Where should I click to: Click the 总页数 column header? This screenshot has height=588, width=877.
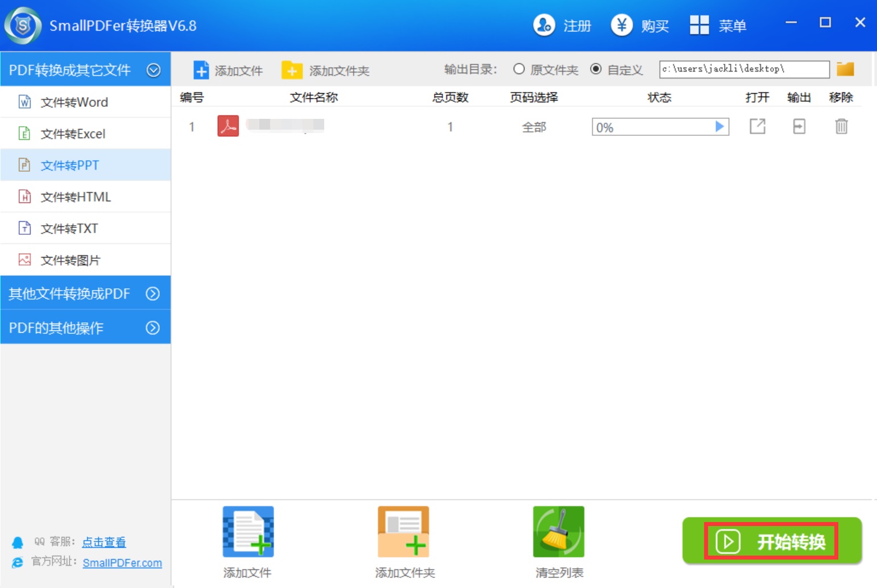point(450,97)
